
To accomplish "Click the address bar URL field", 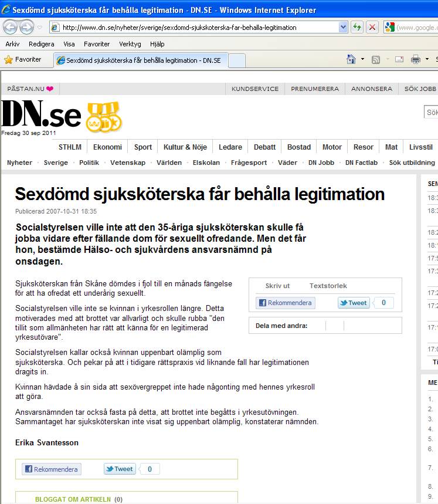I will [x=199, y=28].
